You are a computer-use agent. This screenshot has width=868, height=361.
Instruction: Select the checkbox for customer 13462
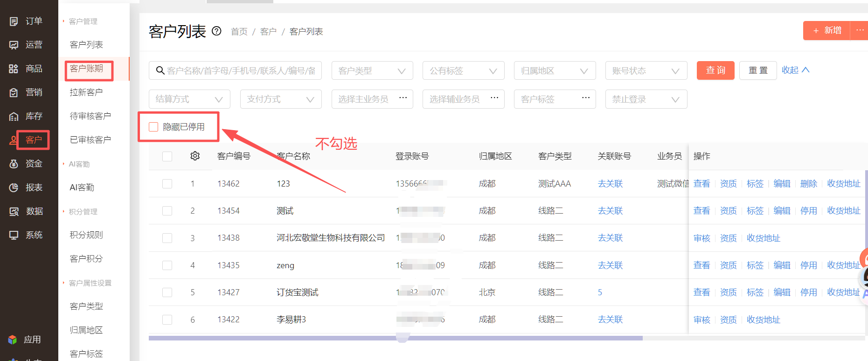click(167, 184)
